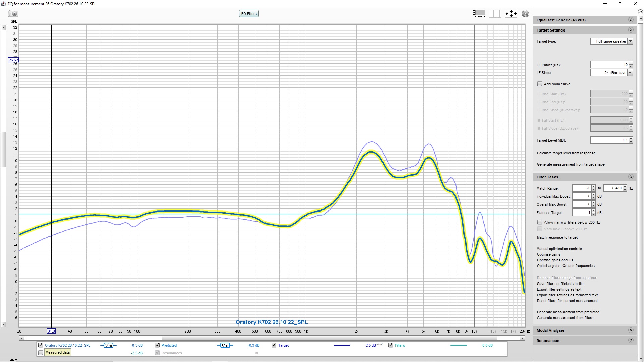Toggle Target trace checkbox
This screenshot has height=362, width=644.
(274, 345)
